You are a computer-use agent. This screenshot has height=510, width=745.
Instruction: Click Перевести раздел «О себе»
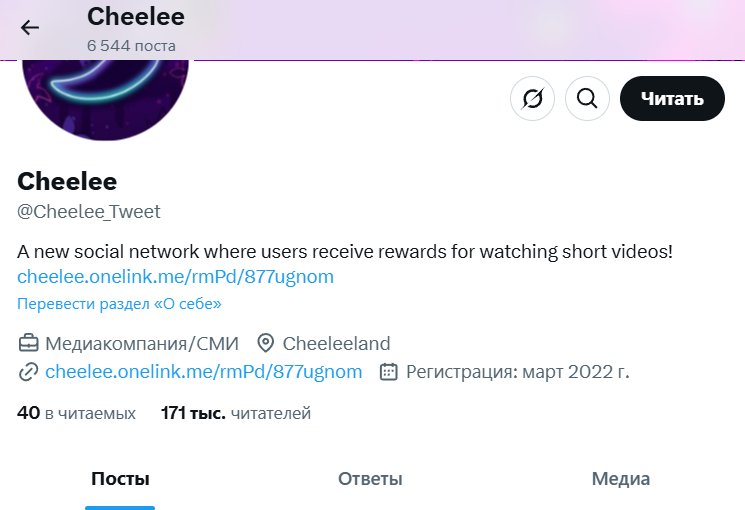[x=119, y=304]
